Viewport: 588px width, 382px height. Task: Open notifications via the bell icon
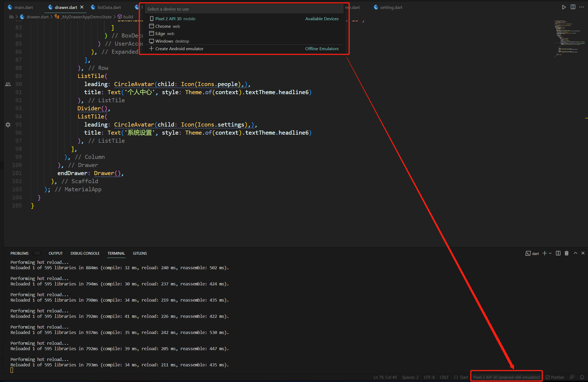582,377
